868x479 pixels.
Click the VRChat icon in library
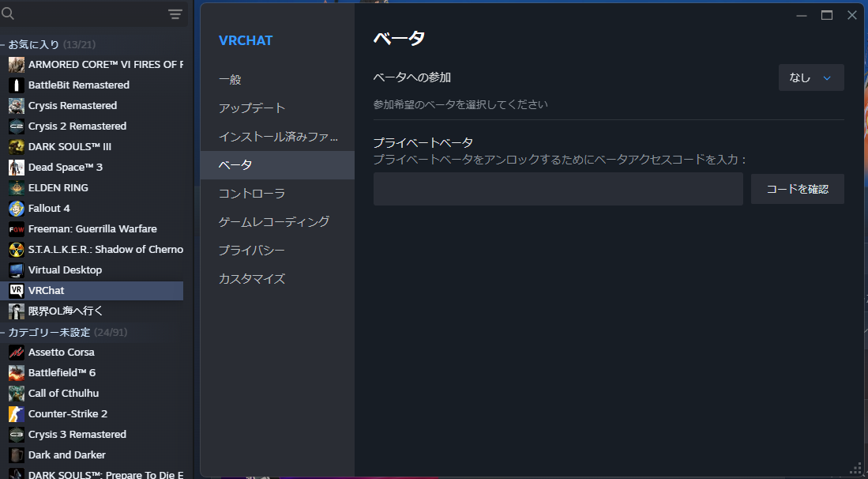click(17, 290)
